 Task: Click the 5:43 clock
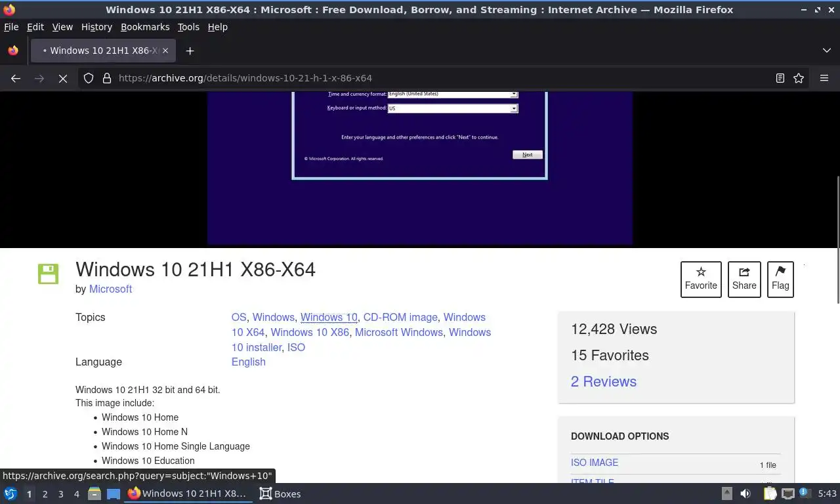(828, 493)
